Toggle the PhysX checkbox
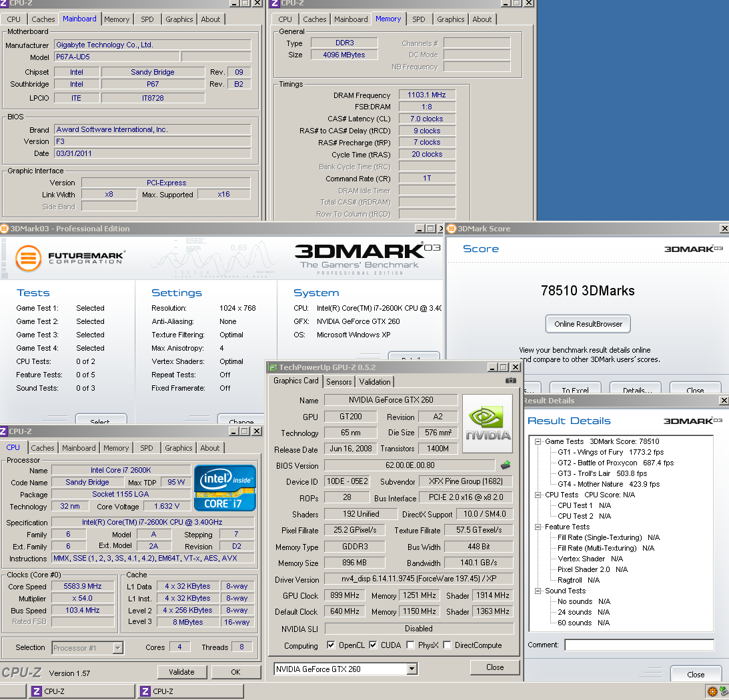This screenshot has height=700, width=729. click(x=410, y=645)
